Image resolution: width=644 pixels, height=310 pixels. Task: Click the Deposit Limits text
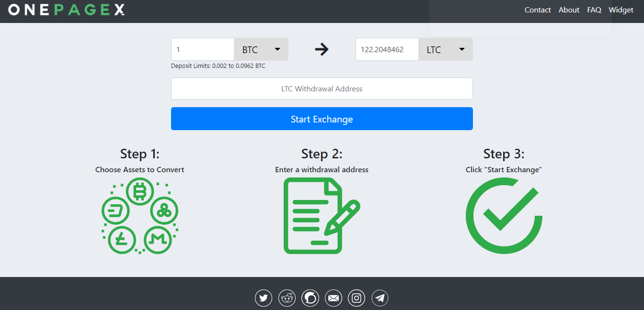click(218, 66)
